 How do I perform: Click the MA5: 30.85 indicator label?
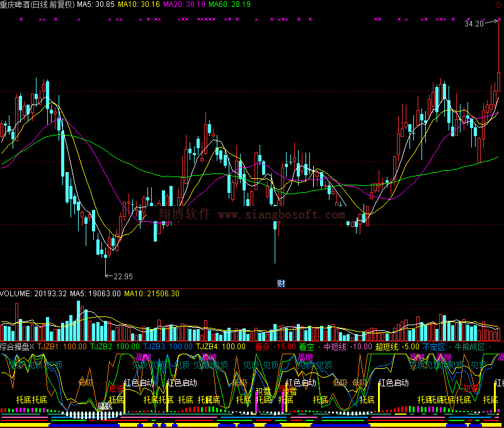point(96,4)
